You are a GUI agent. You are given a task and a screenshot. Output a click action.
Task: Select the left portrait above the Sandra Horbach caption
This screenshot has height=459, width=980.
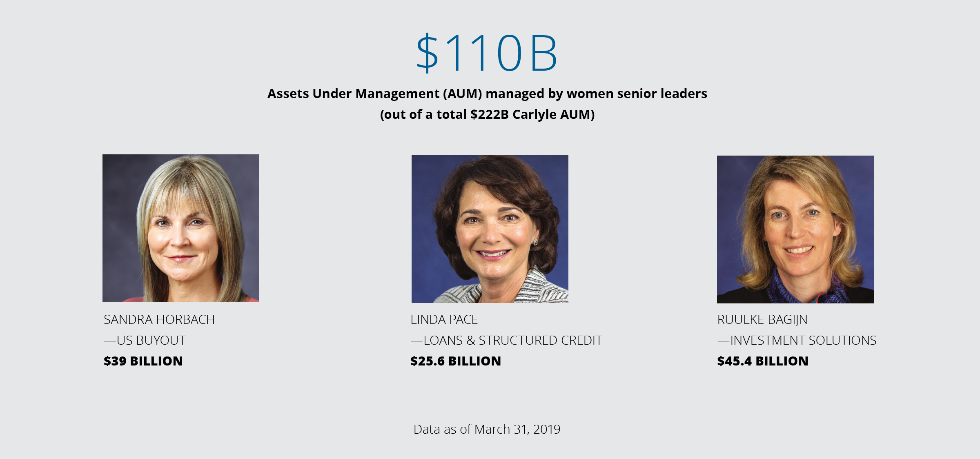[180, 228]
